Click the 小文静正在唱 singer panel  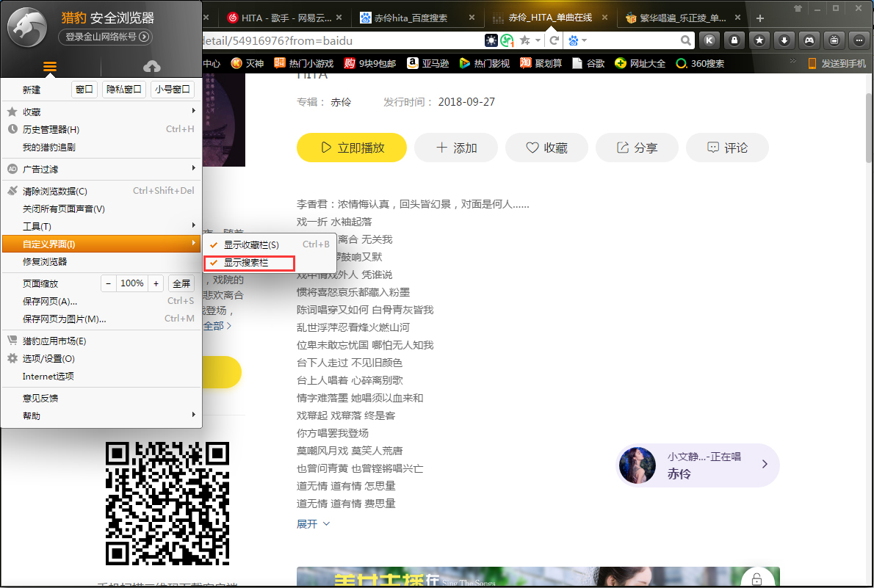(x=696, y=464)
